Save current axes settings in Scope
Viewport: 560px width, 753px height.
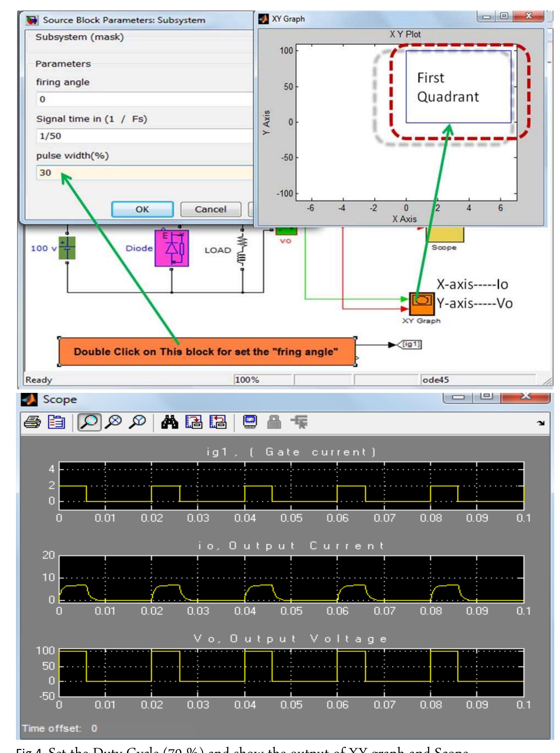(x=194, y=423)
